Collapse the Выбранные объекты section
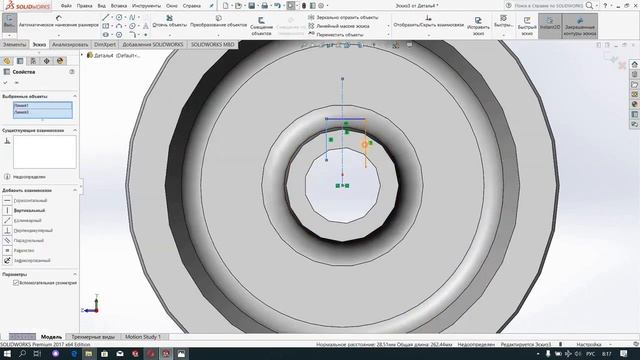This screenshot has width=640, height=360. (75, 96)
